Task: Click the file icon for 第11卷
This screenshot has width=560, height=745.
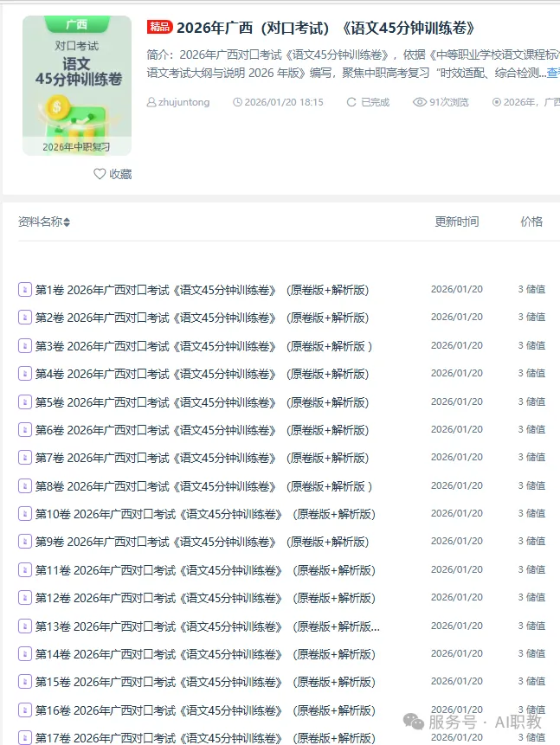Action: [25, 569]
